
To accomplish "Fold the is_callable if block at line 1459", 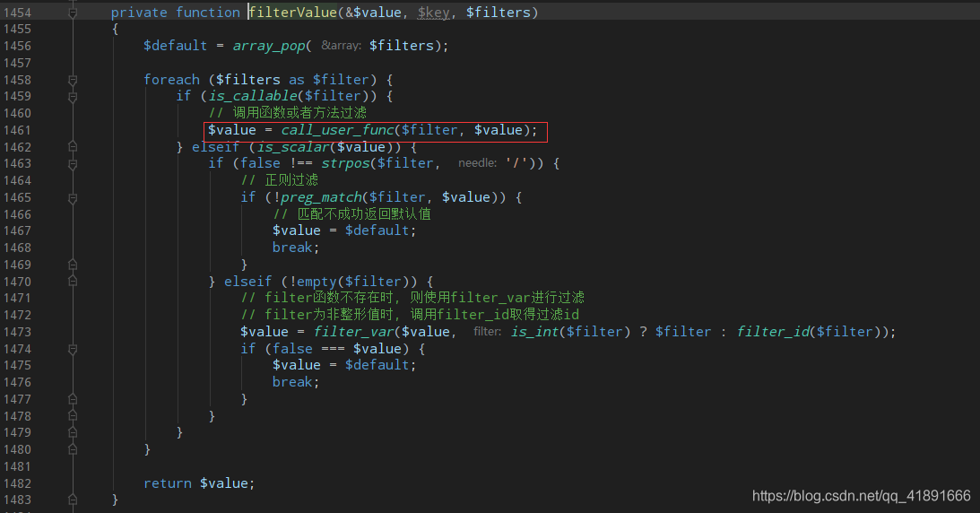I will [73, 97].
